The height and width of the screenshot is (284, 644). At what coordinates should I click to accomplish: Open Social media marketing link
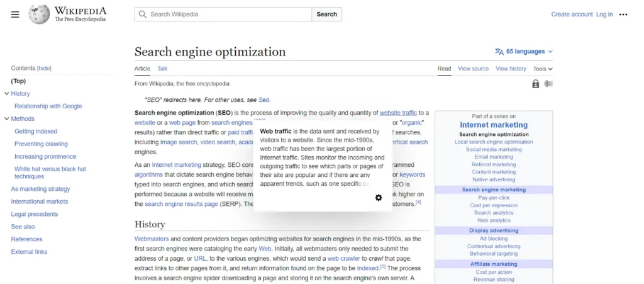(x=494, y=150)
